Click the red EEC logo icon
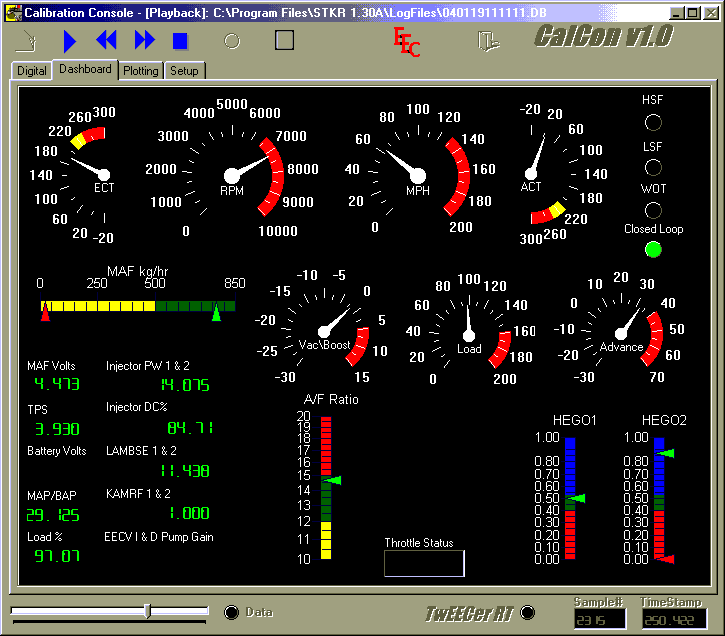The width and height of the screenshot is (725, 636). (x=406, y=42)
